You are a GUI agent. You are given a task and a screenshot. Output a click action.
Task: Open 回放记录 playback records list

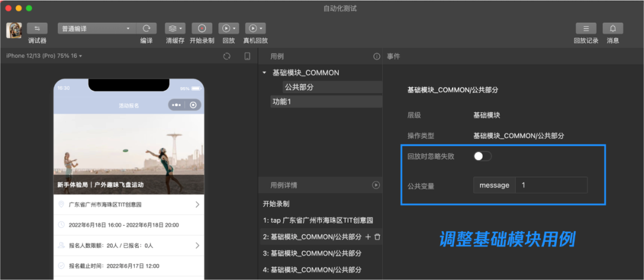(x=586, y=29)
